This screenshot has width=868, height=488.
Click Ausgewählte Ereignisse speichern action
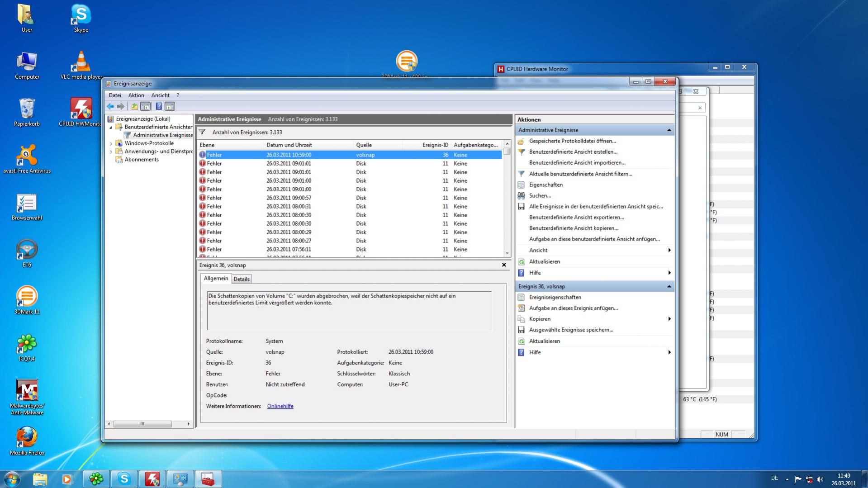571,330
